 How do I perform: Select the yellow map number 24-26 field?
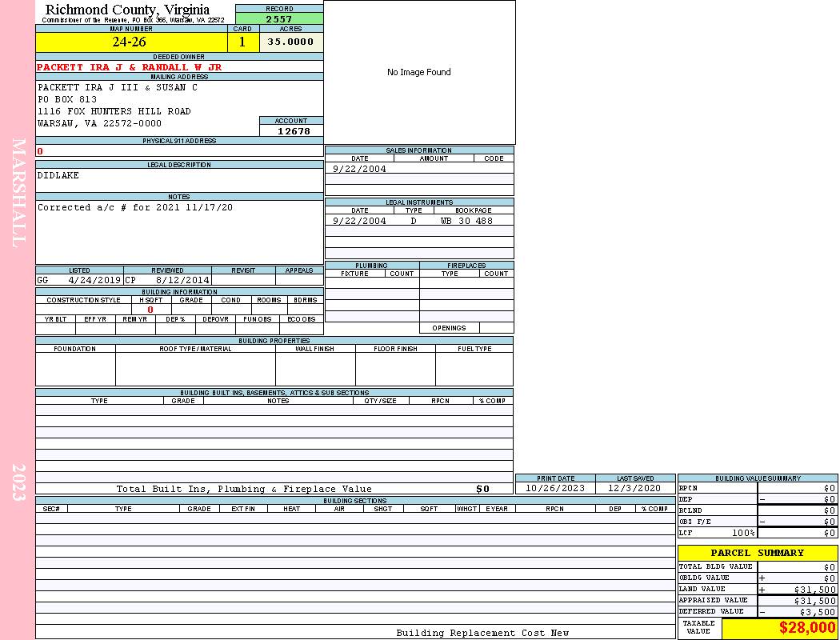click(x=131, y=42)
